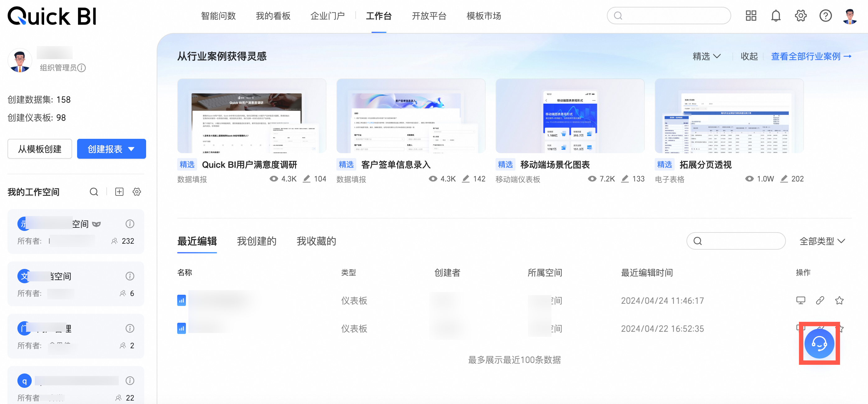Collapse industry cases with 收起
This screenshot has width=868, height=404.
749,56
